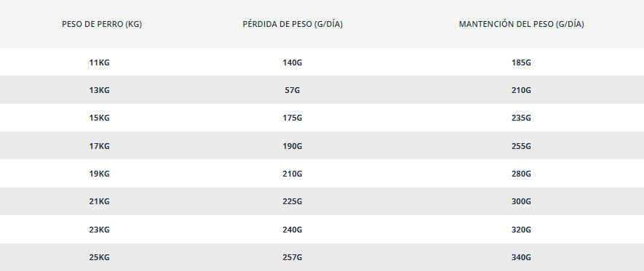Click the 300G maintenance value
Viewport: 644px width, 271px height.
click(521, 202)
